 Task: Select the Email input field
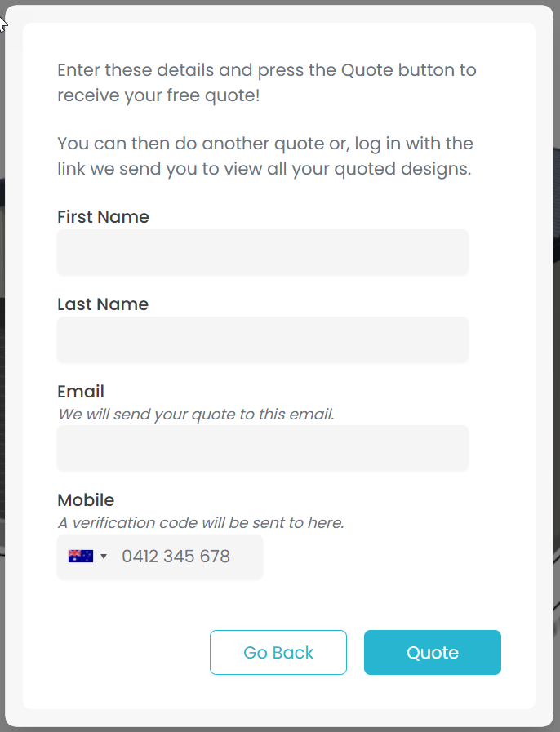(262, 448)
